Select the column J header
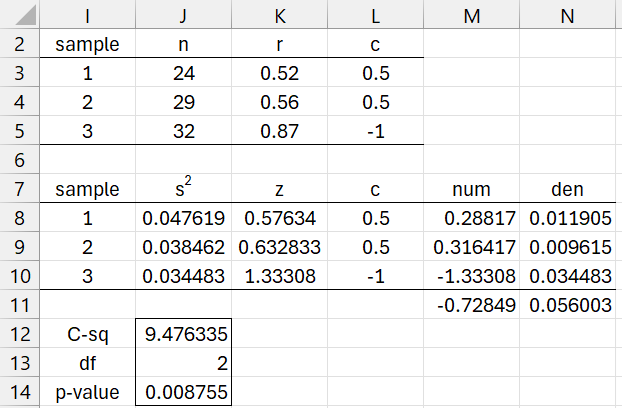Screen dimensions: 622x408 tap(183, 15)
